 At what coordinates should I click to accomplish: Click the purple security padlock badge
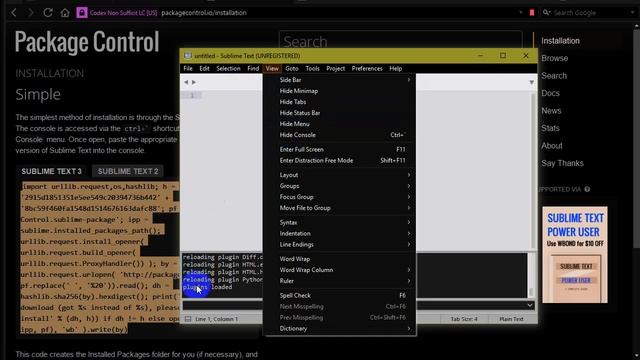(82, 13)
